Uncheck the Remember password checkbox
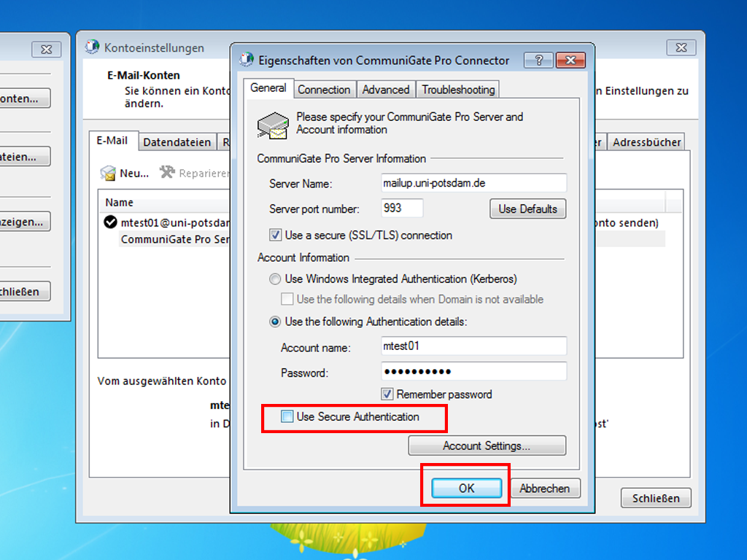Screen dimensions: 747x560 (x=387, y=394)
